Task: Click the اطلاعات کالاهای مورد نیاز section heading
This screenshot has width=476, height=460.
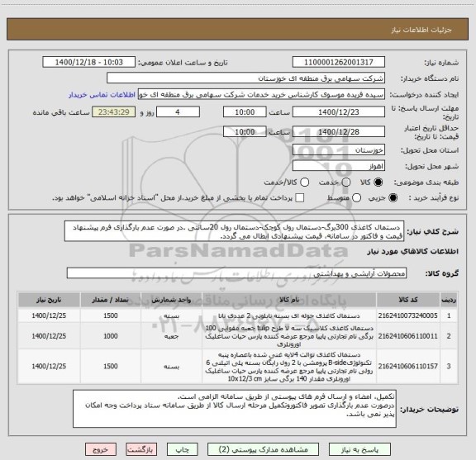Action: (x=413, y=252)
